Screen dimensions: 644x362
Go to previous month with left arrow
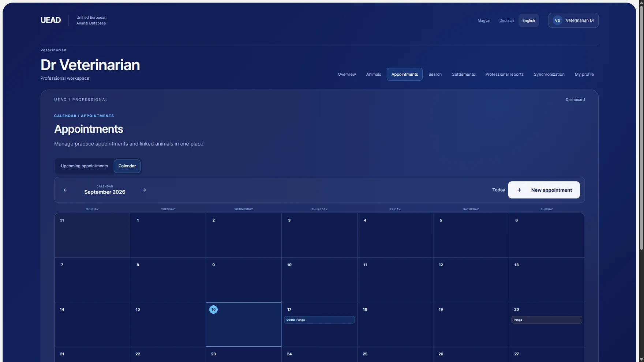(65, 190)
